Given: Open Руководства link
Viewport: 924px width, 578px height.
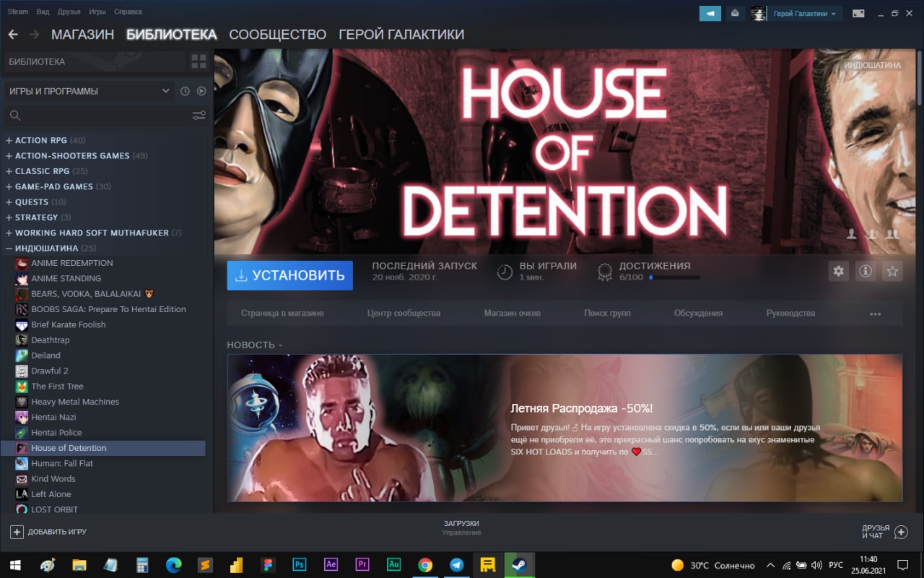Looking at the screenshot, I should click(790, 314).
